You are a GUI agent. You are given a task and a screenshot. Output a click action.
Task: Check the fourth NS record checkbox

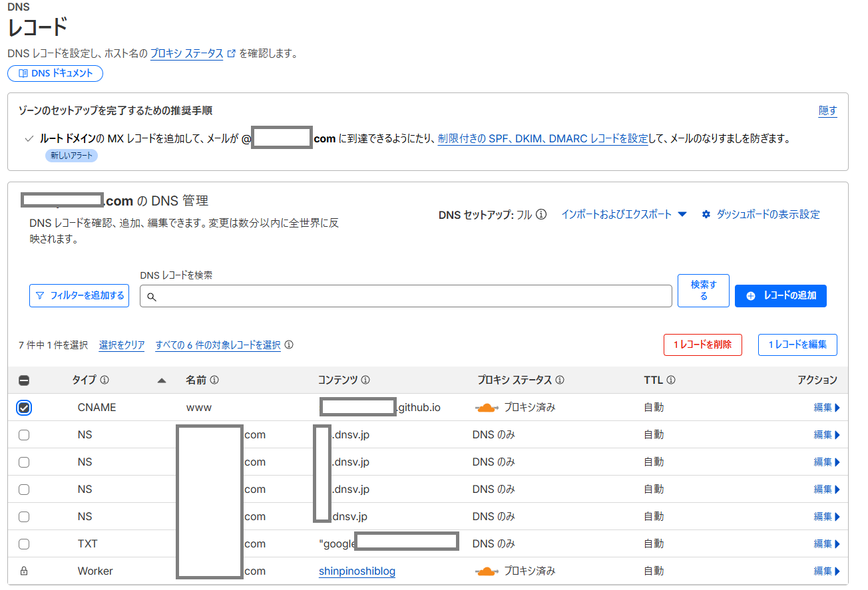click(24, 517)
